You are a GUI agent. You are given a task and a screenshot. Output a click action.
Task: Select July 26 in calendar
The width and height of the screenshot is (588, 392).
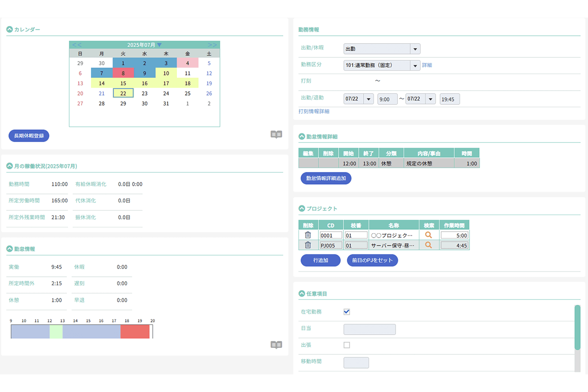[209, 93]
